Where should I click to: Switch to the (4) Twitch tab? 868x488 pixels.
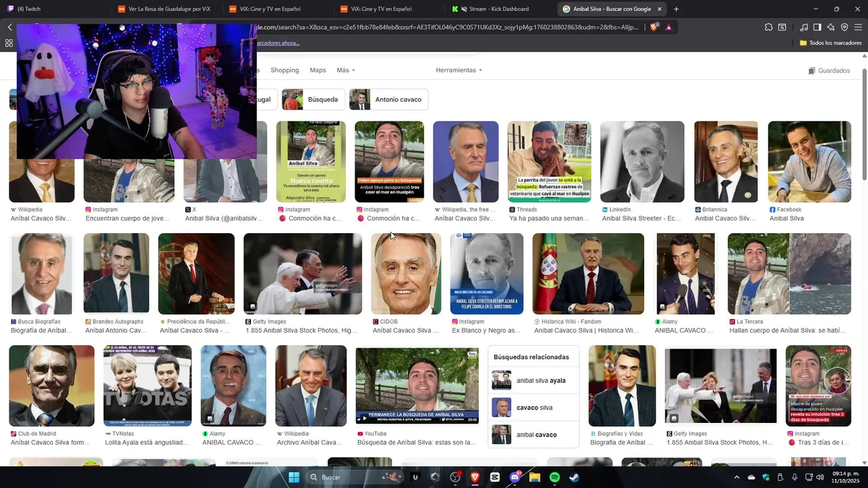point(54,9)
